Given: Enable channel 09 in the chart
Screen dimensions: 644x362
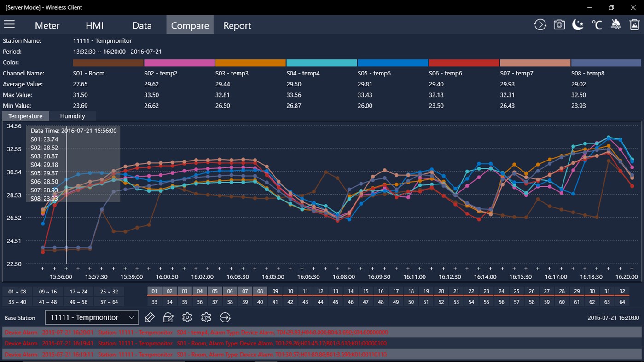Looking at the screenshot, I should click(275, 291).
